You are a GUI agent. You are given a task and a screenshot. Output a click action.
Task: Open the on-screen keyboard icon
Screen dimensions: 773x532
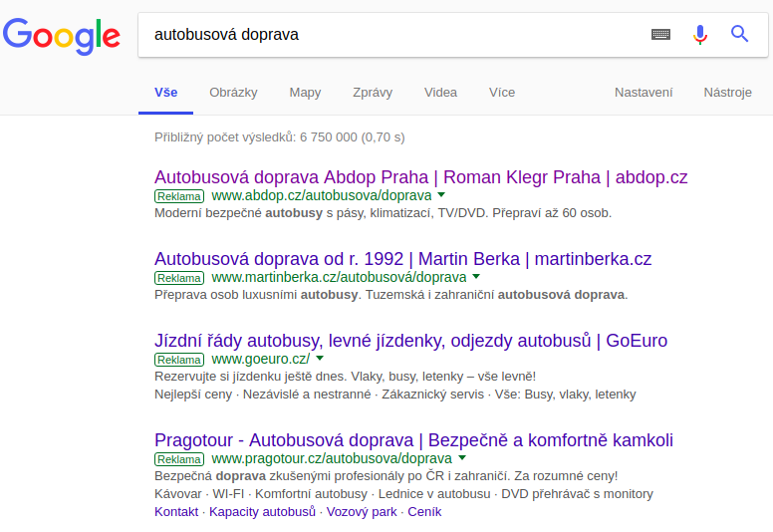point(660,34)
